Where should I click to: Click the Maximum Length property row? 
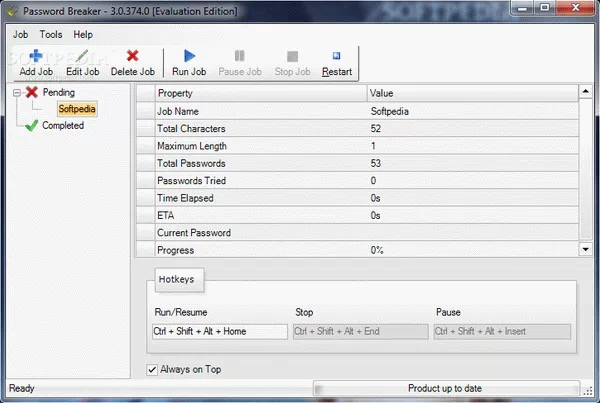(357, 146)
